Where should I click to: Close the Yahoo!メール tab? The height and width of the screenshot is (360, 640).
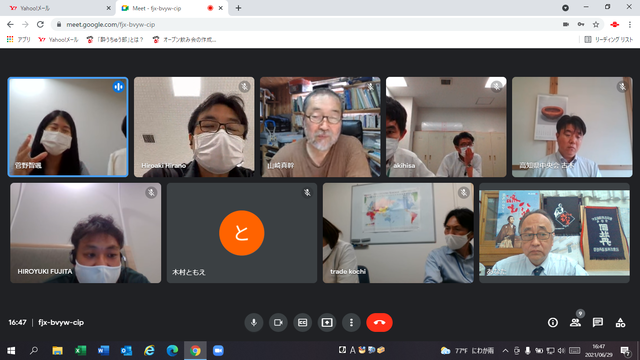109,8
